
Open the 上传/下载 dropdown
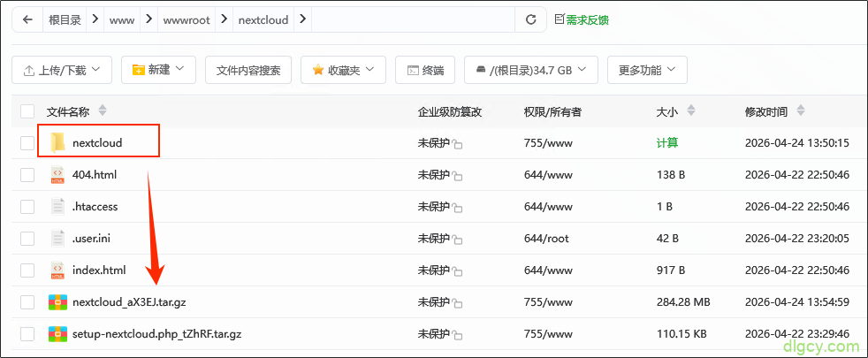pyautogui.click(x=62, y=70)
